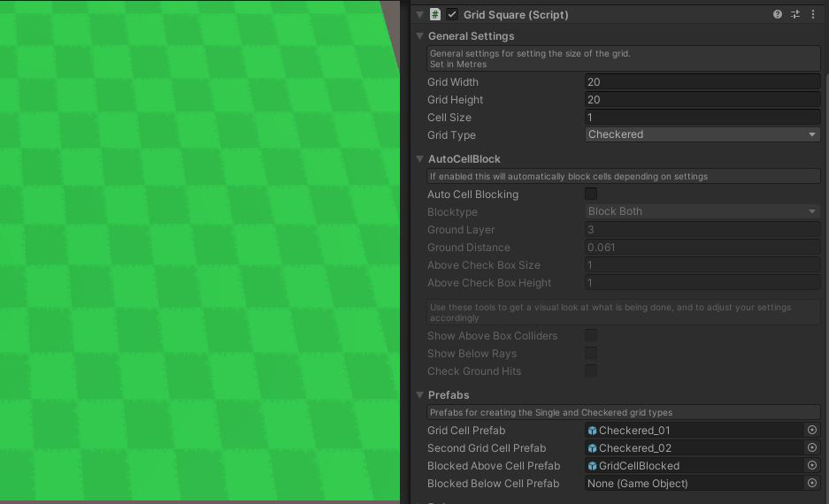829x504 pixels.
Task: Click the Cell Size label
Action: point(449,118)
